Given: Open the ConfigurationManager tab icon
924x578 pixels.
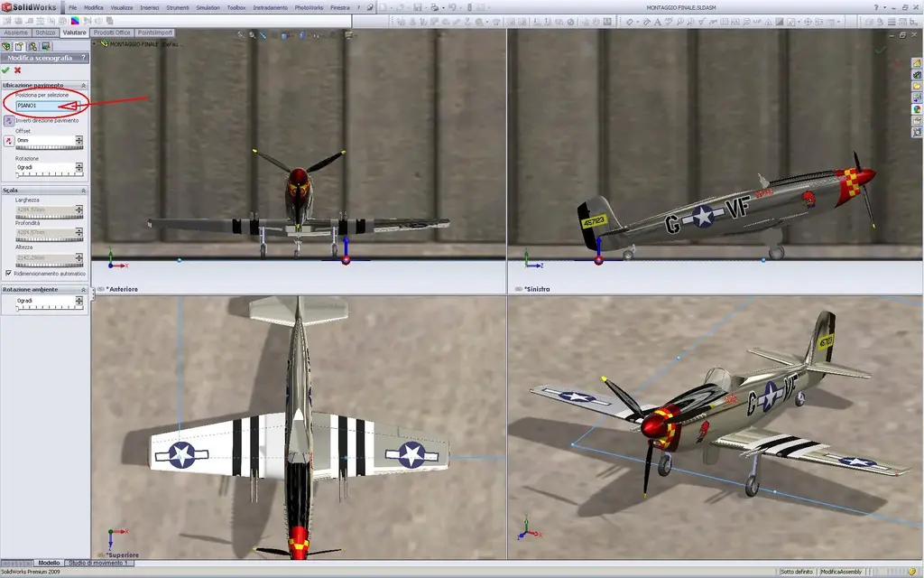Looking at the screenshot, I should pyautogui.click(x=32, y=46).
